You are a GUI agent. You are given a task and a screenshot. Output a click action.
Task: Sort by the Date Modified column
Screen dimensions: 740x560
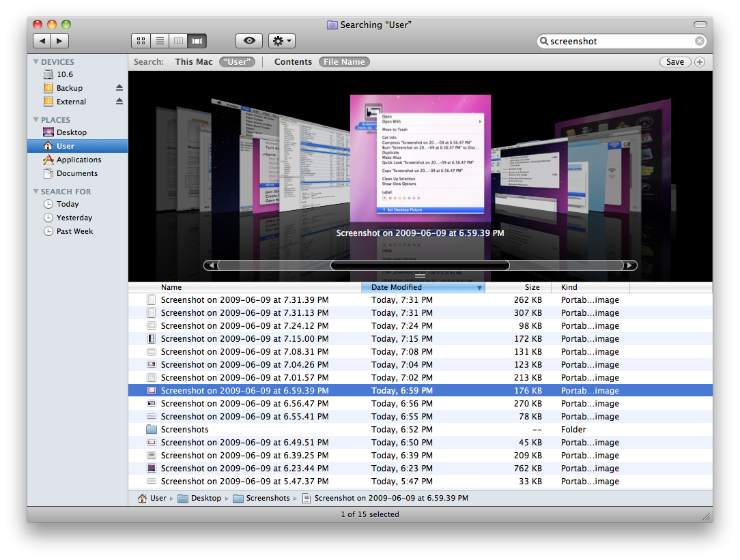point(423,287)
